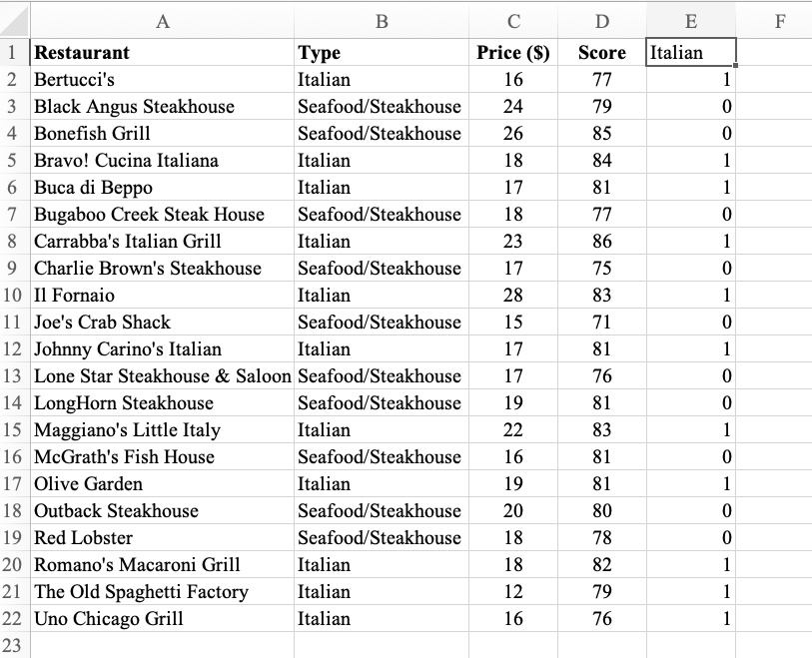Click the empty cell in row 23
812x658 pixels.
tap(163, 646)
